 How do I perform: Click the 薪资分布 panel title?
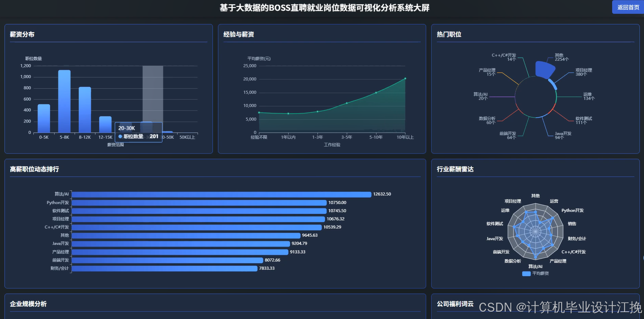[22, 34]
